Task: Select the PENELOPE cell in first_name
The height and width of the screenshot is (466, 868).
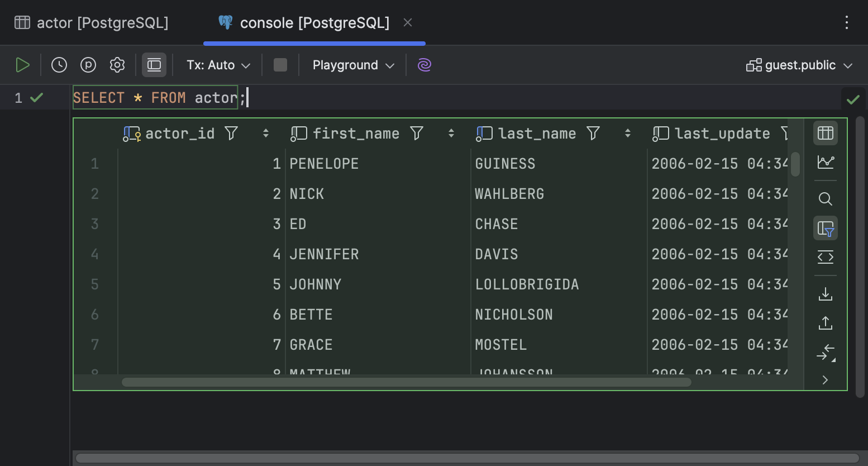Action: tap(324, 164)
